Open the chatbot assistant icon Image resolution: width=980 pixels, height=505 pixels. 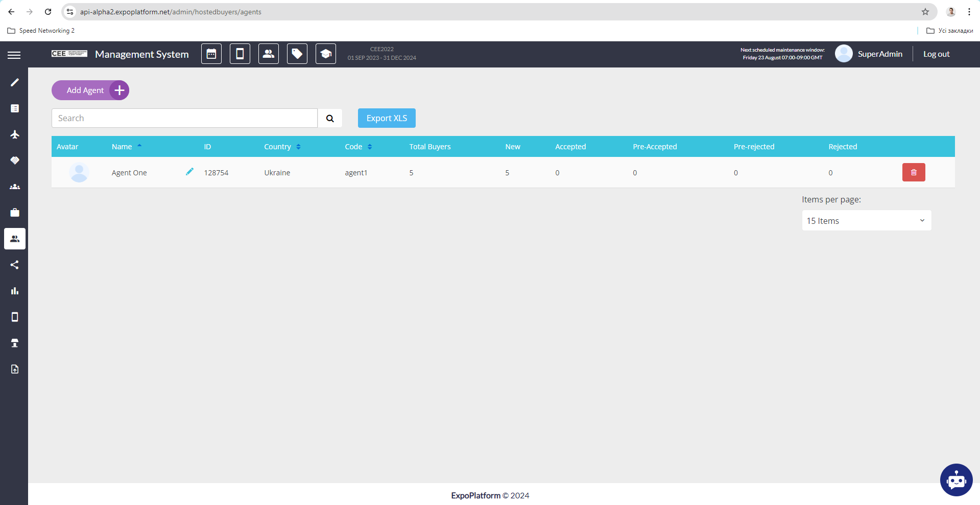tap(955, 479)
